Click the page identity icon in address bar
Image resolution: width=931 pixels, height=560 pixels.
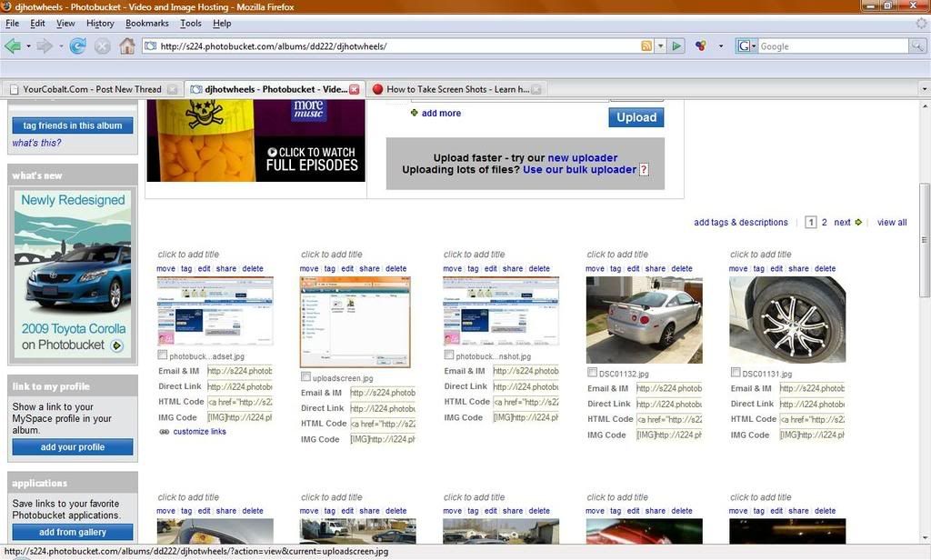click(151, 45)
